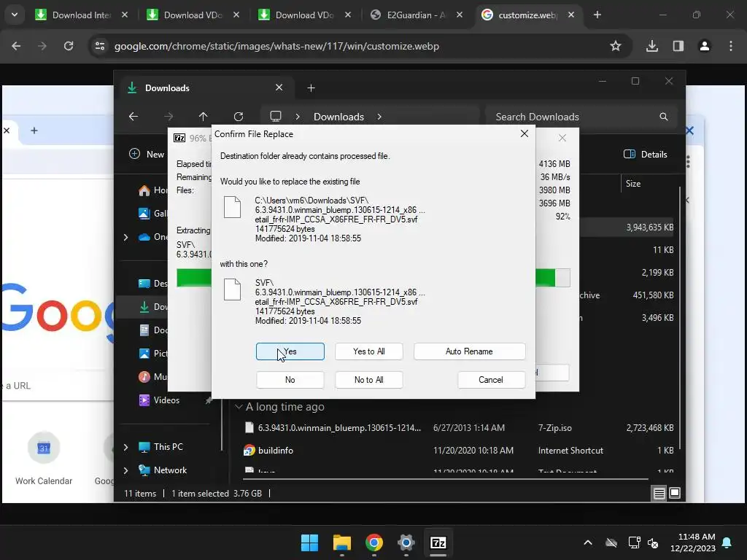
Task: Sort by the Size column
Action: pyautogui.click(x=633, y=183)
